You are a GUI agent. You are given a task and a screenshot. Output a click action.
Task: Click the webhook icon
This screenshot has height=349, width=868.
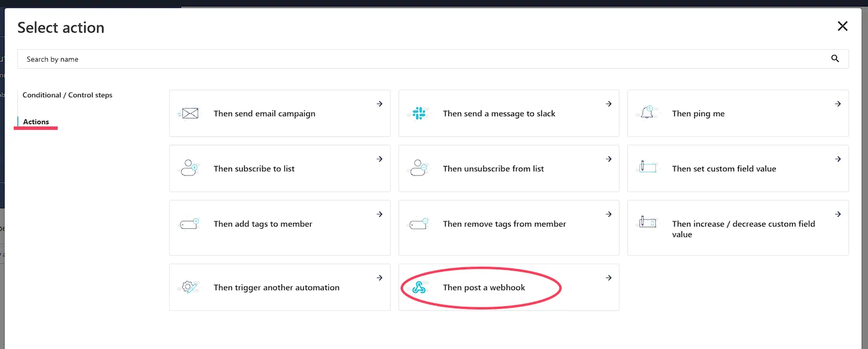(x=419, y=287)
